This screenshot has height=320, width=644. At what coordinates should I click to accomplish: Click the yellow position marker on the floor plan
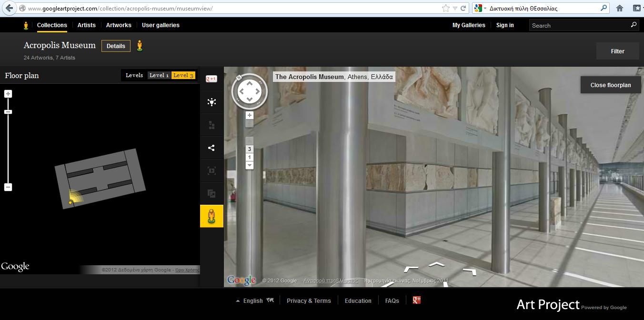click(70, 203)
